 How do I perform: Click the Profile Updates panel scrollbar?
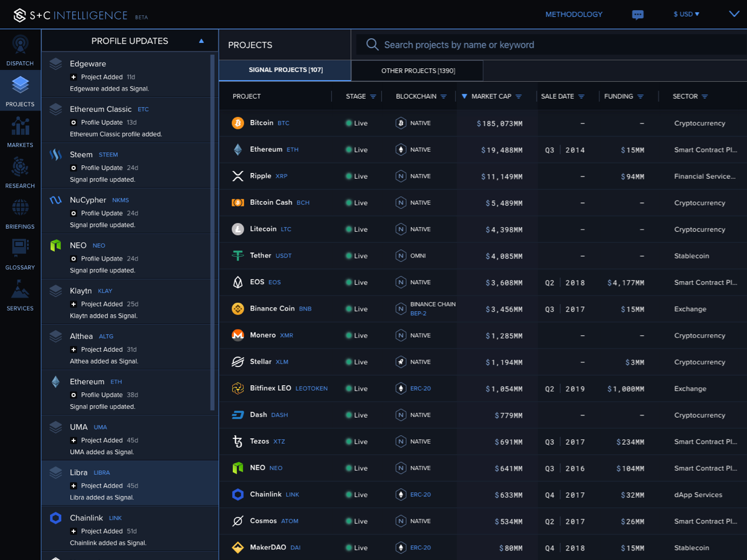[212, 232]
